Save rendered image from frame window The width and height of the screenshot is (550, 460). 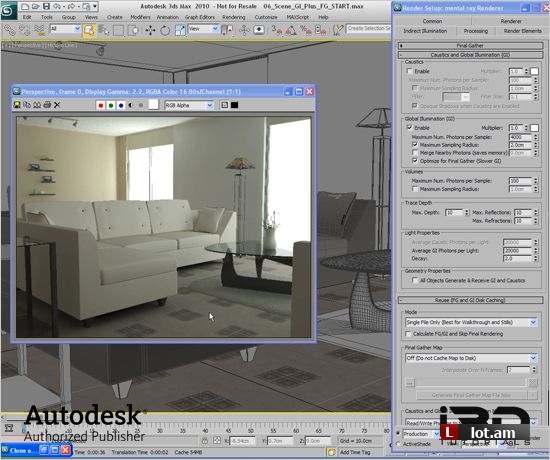[x=16, y=105]
